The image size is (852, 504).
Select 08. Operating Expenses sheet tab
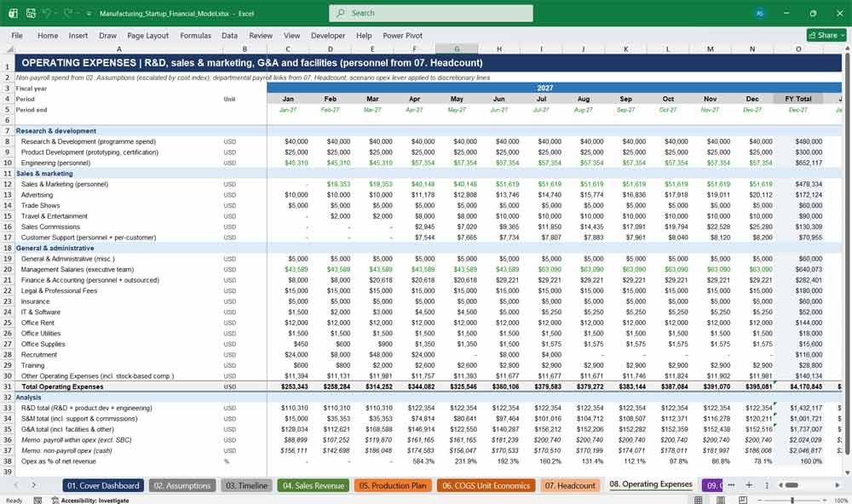coord(651,484)
